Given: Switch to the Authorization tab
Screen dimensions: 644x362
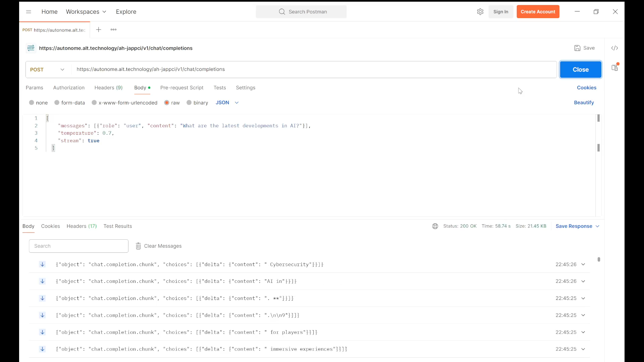Looking at the screenshot, I should pos(69,87).
